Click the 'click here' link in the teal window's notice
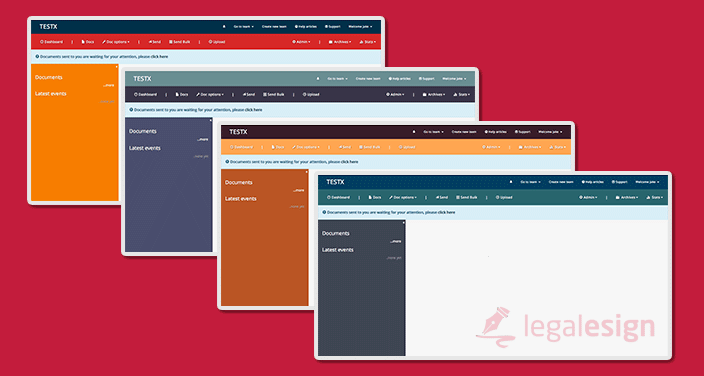 446,212
